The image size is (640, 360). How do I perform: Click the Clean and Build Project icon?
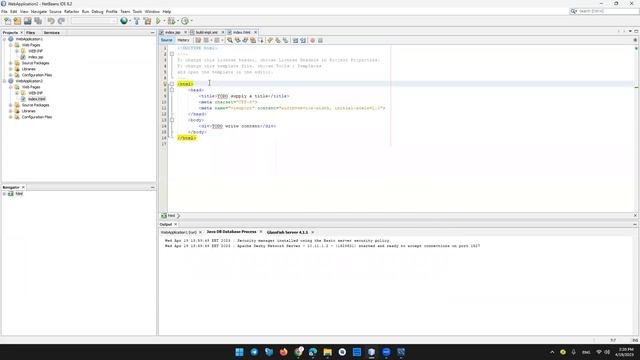[x=147, y=21]
